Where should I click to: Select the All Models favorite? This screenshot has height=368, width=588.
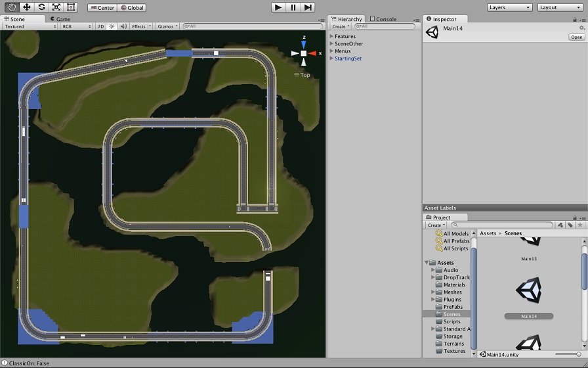coord(452,233)
